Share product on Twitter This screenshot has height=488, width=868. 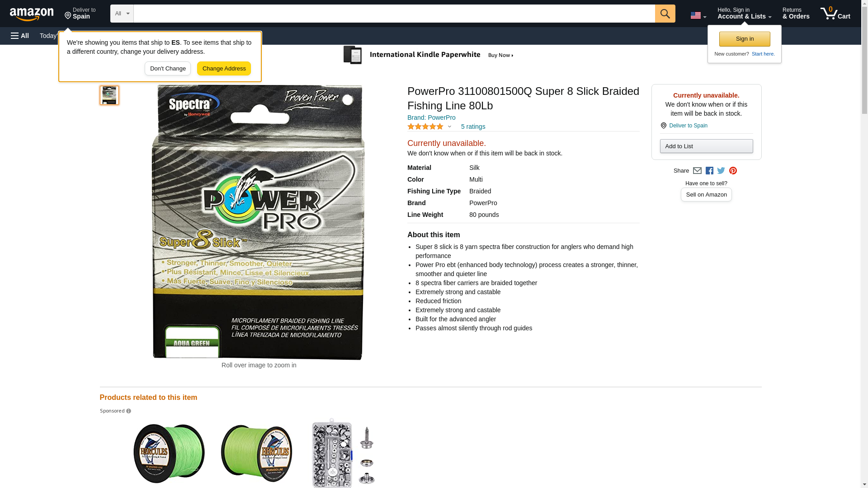[x=721, y=171]
